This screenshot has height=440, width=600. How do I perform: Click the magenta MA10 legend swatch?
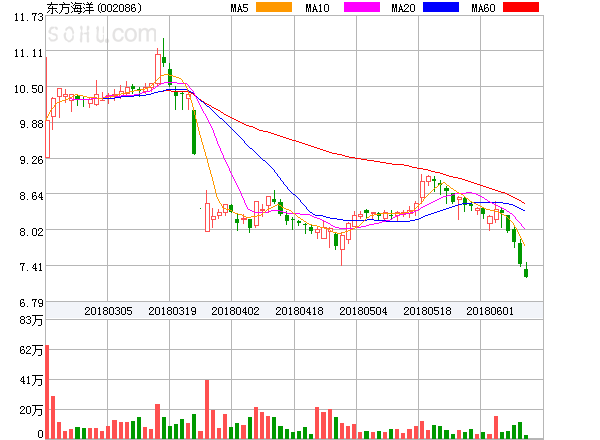(362, 7)
